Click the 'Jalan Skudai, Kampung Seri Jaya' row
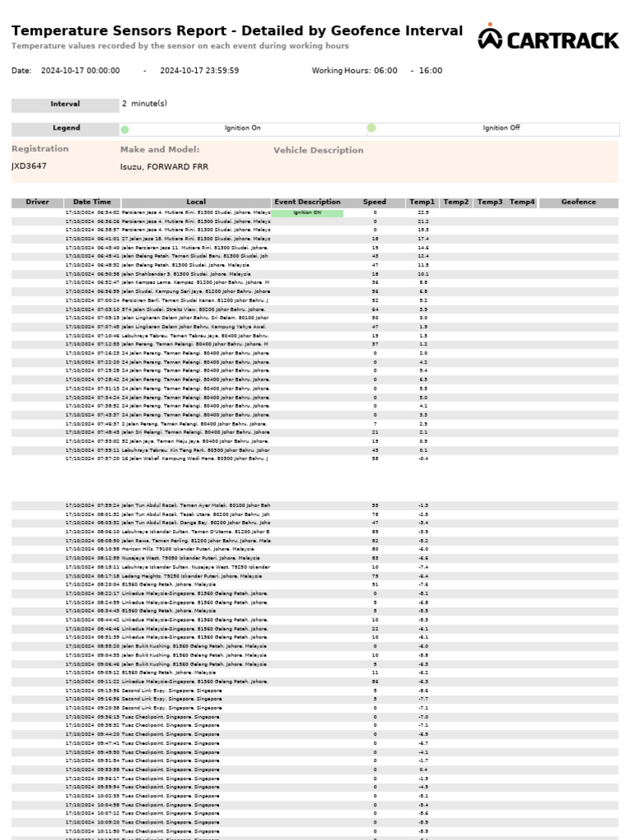This screenshot has width=630, height=840. click(315, 292)
